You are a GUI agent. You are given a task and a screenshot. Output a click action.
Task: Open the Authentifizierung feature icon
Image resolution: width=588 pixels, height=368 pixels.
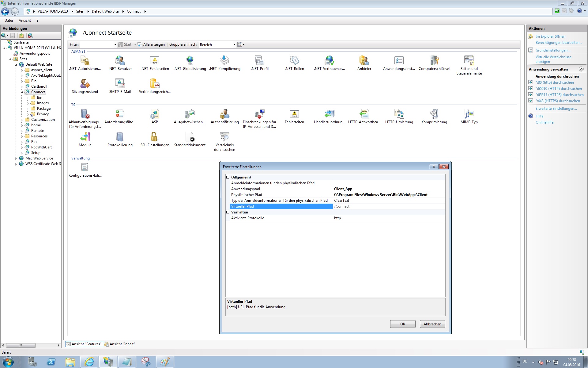tap(224, 114)
